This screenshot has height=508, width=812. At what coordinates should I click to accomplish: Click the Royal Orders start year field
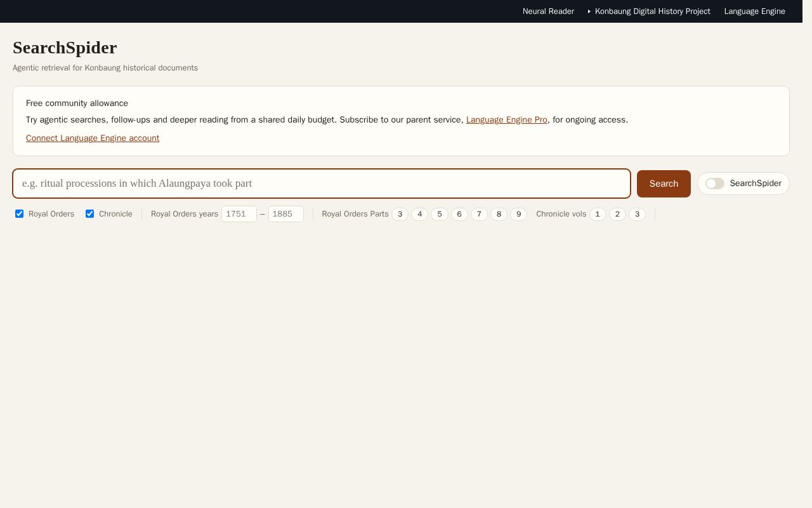click(x=239, y=214)
